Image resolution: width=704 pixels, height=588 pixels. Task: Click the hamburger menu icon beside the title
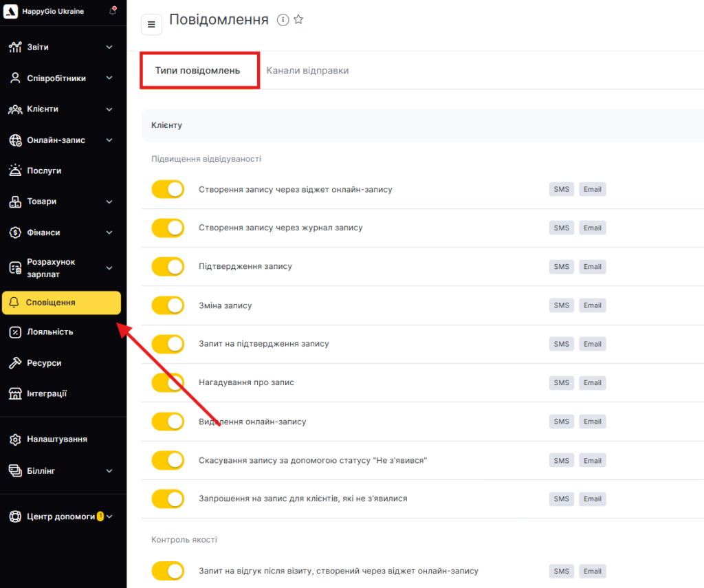[x=151, y=25]
